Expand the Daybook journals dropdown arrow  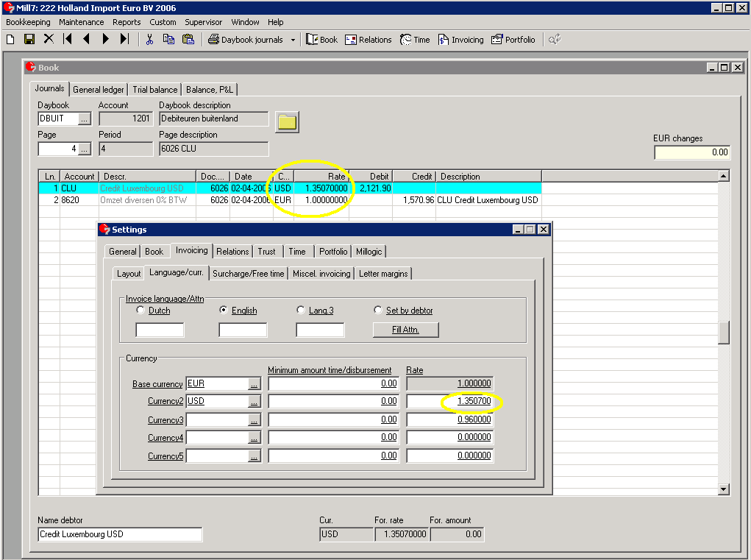(293, 40)
